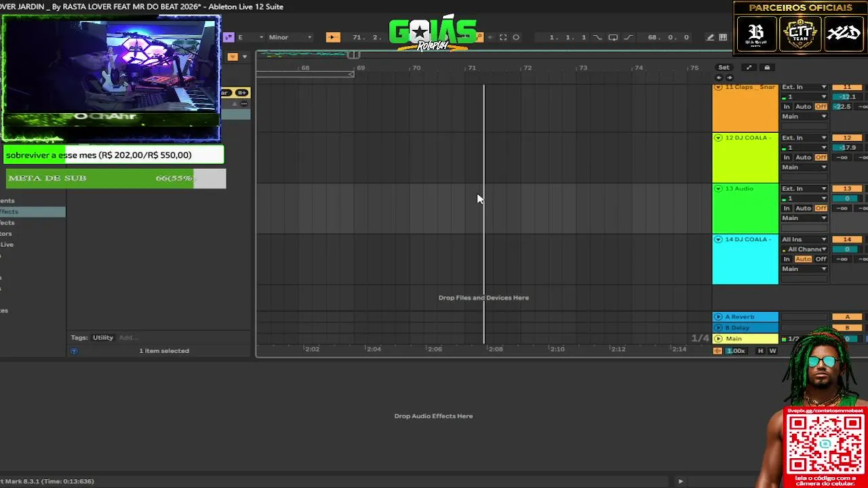Open Ext. In input dropdown on track 13
This screenshot has height=488, width=868.
click(804, 188)
